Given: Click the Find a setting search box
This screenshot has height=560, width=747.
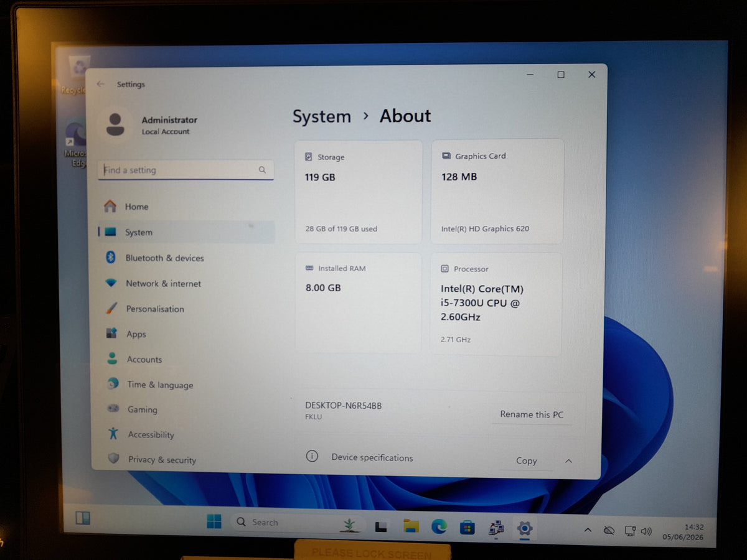Looking at the screenshot, I should [x=186, y=170].
